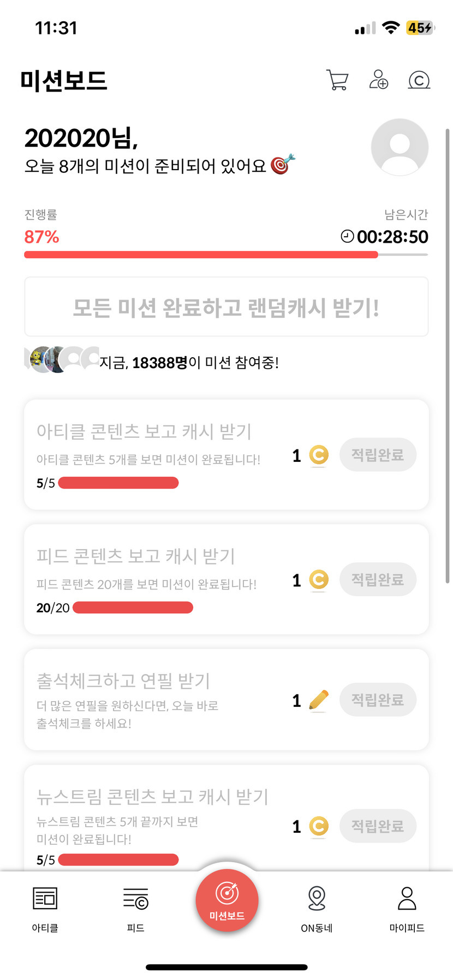
Task: Click the mission progress bar
Action: pyautogui.click(x=226, y=255)
